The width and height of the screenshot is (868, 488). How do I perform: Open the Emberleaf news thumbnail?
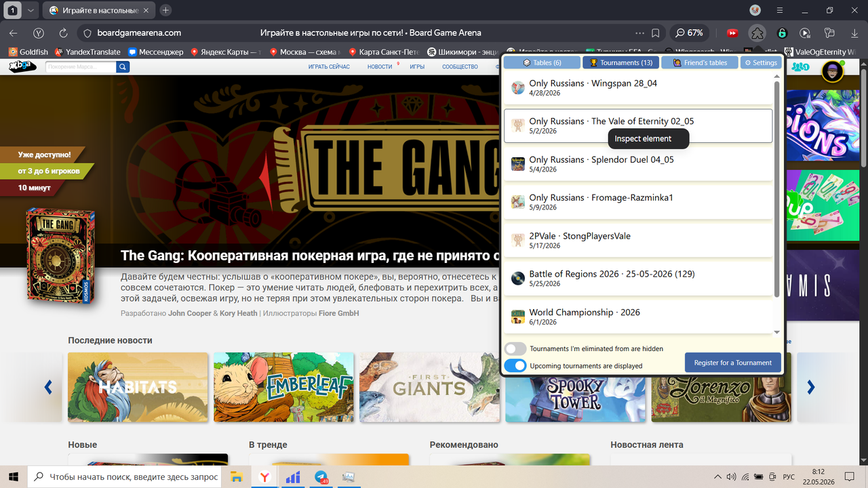tap(283, 387)
